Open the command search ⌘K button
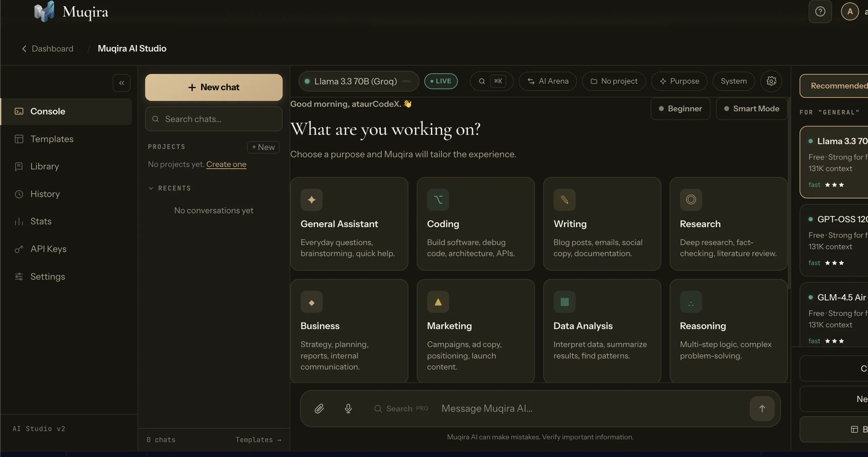Image resolution: width=868 pixels, height=457 pixels. tap(491, 81)
